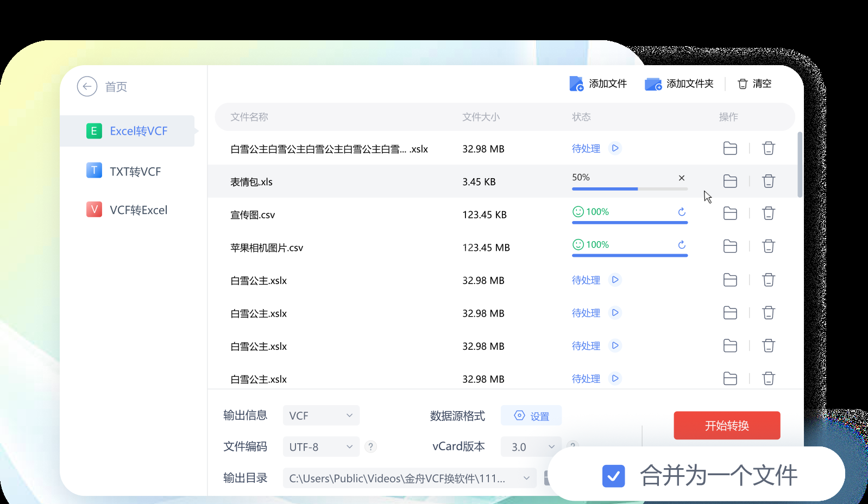Open the output folder for 宣传图.csv
This screenshot has height=504, width=868.
pos(730,213)
